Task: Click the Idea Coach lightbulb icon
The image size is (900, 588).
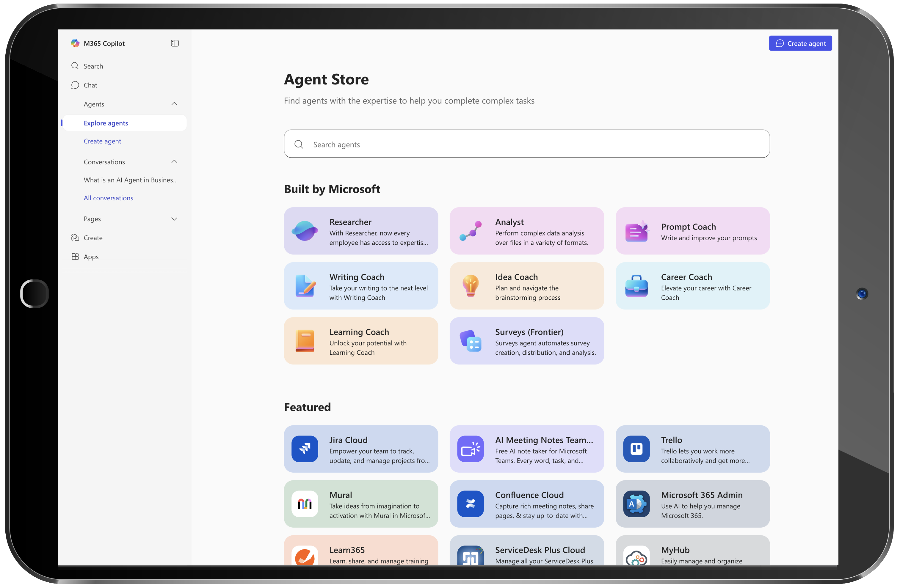Action: coord(471,286)
